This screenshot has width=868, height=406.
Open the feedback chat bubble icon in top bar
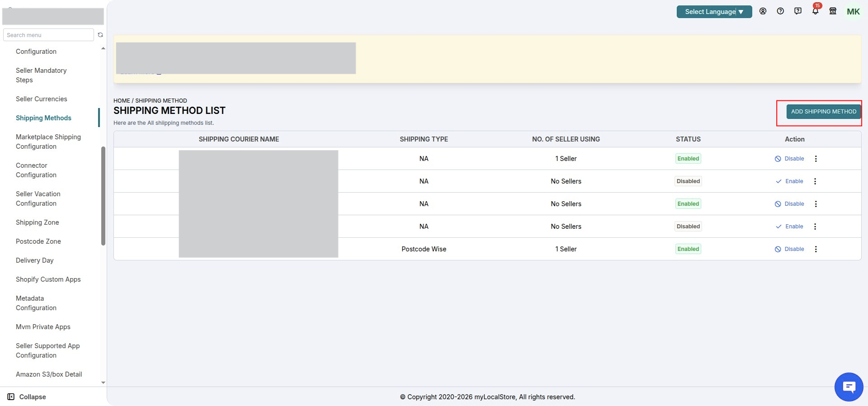[x=798, y=11]
